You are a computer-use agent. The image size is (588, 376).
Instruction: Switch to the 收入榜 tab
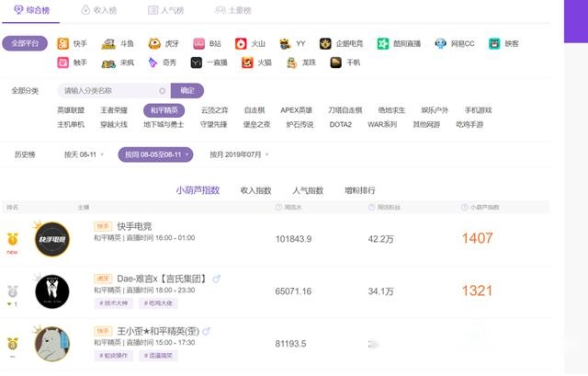coord(99,10)
